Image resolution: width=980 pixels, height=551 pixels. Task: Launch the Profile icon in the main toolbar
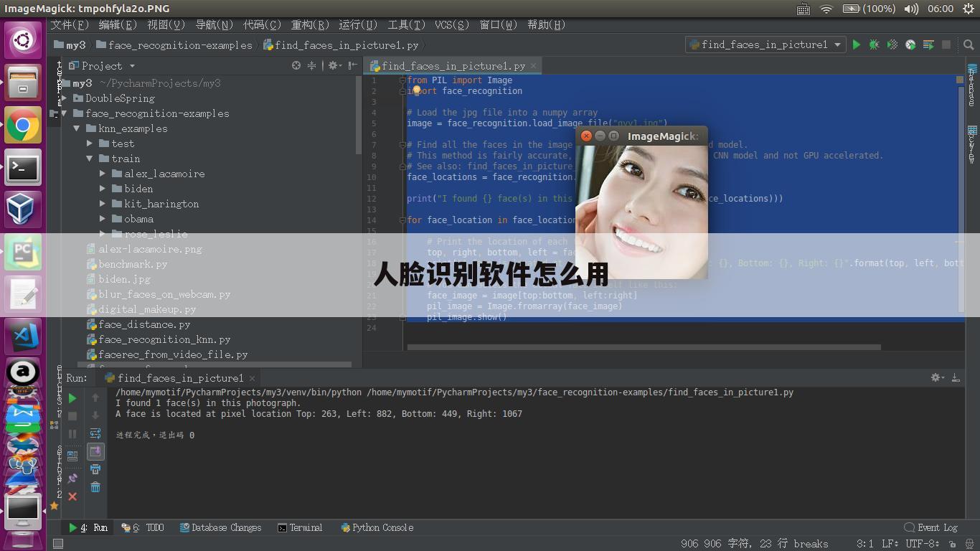(910, 44)
